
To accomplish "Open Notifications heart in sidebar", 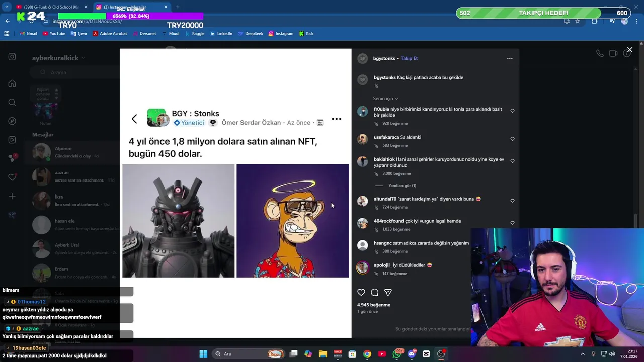I will pos(12,177).
